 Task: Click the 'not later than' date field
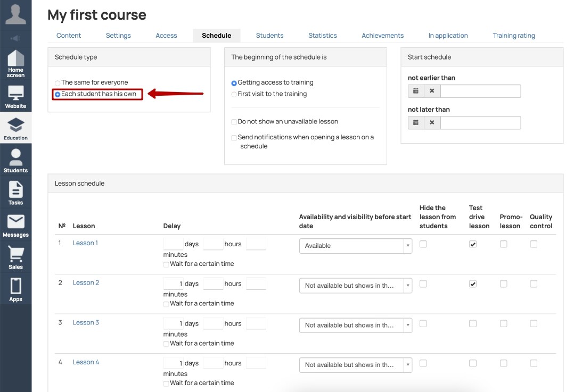(x=480, y=122)
